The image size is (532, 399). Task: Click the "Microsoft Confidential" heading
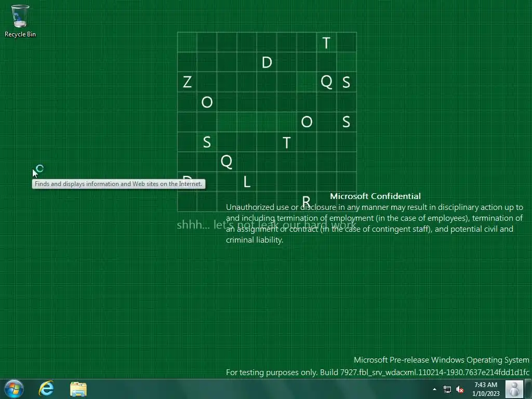point(375,196)
